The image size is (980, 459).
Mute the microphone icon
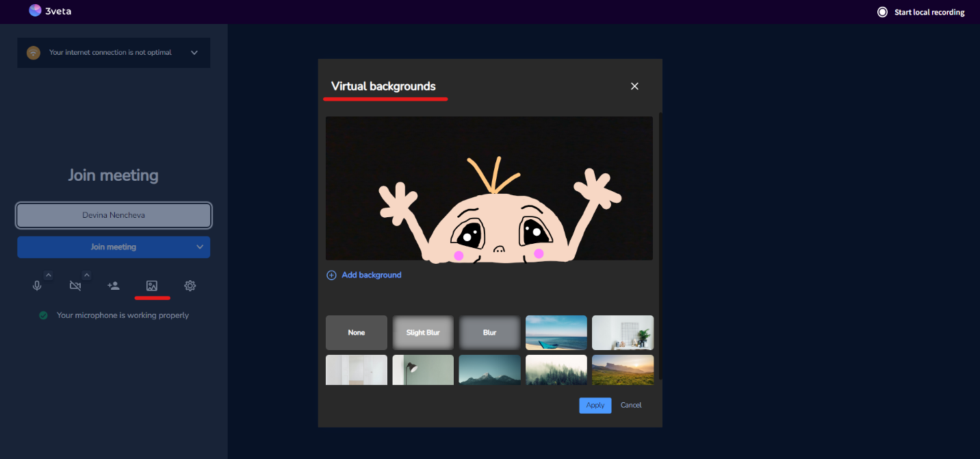(36, 286)
